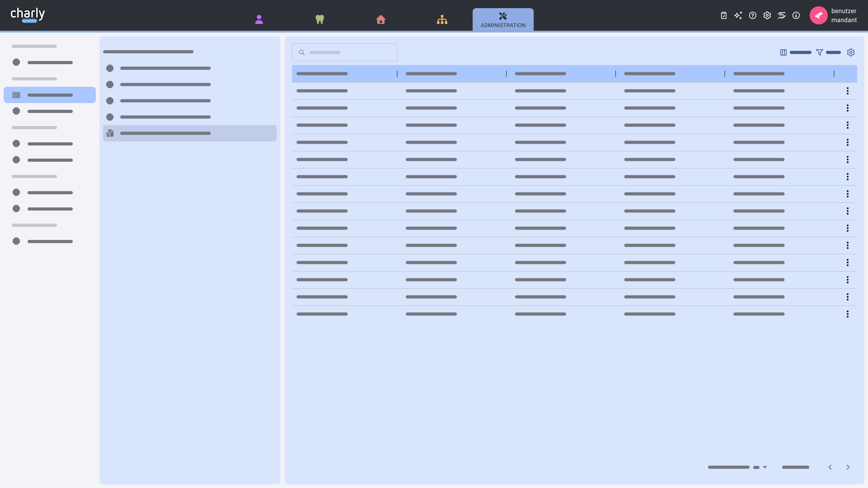Open the red house home tab

(x=381, y=19)
